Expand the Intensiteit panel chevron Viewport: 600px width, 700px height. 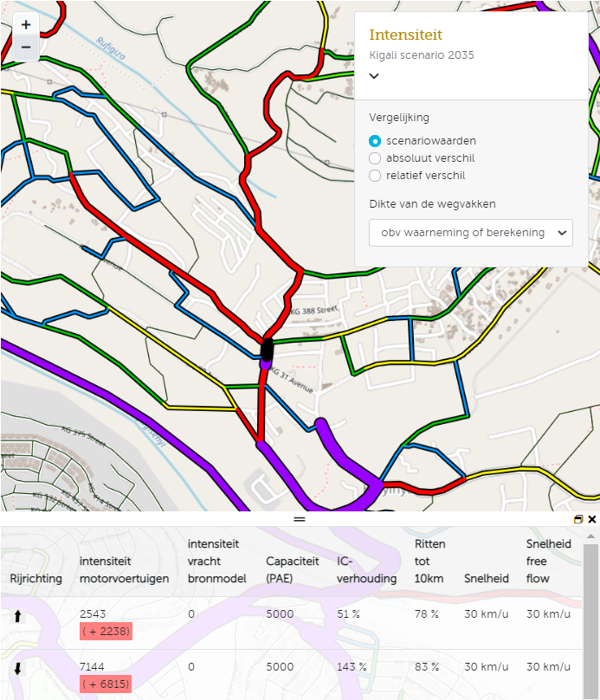[x=374, y=76]
